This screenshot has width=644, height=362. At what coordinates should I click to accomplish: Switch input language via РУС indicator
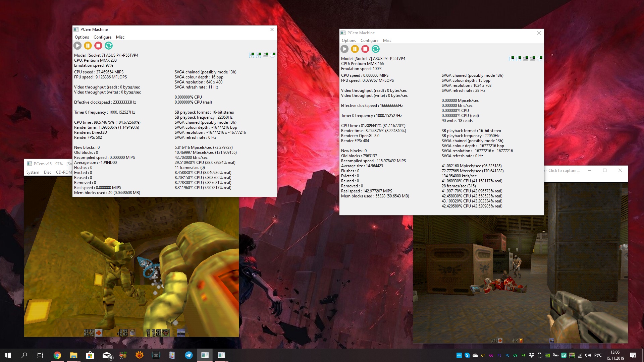click(x=598, y=355)
